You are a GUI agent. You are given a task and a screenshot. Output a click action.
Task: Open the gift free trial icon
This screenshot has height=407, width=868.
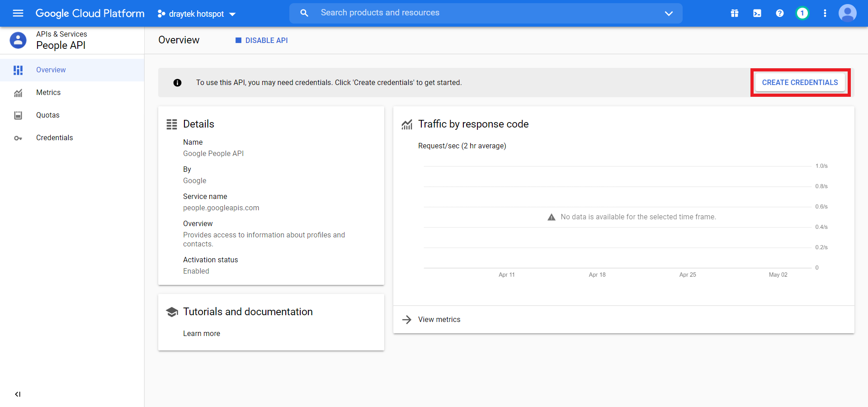(x=735, y=13)
